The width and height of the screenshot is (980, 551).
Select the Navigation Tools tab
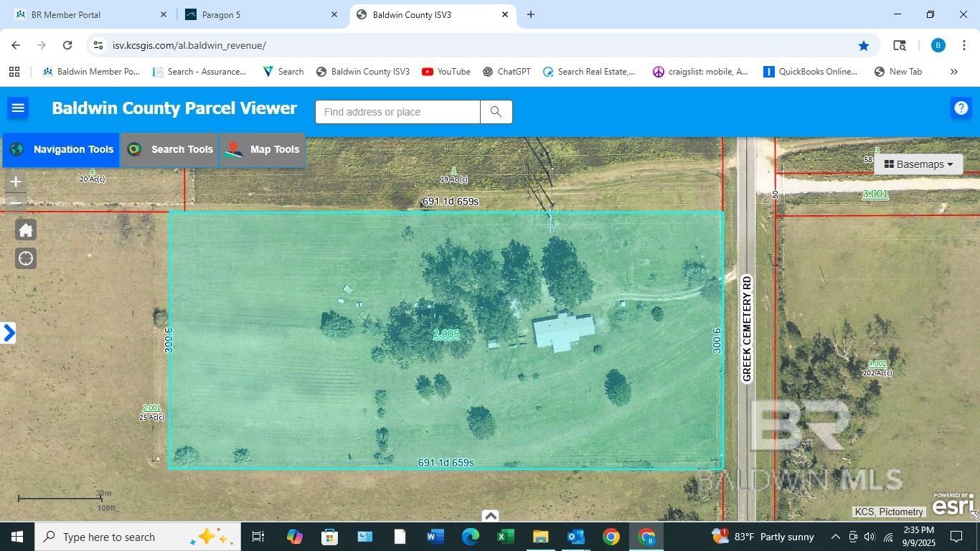61,149
